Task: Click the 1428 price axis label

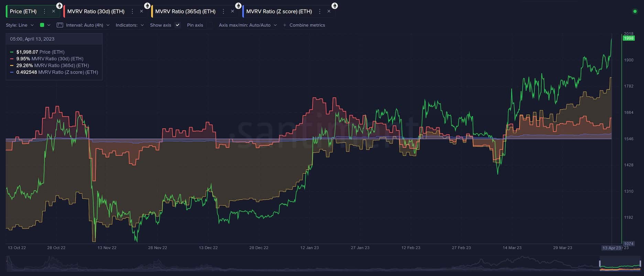Action: [x=629, y=165]
